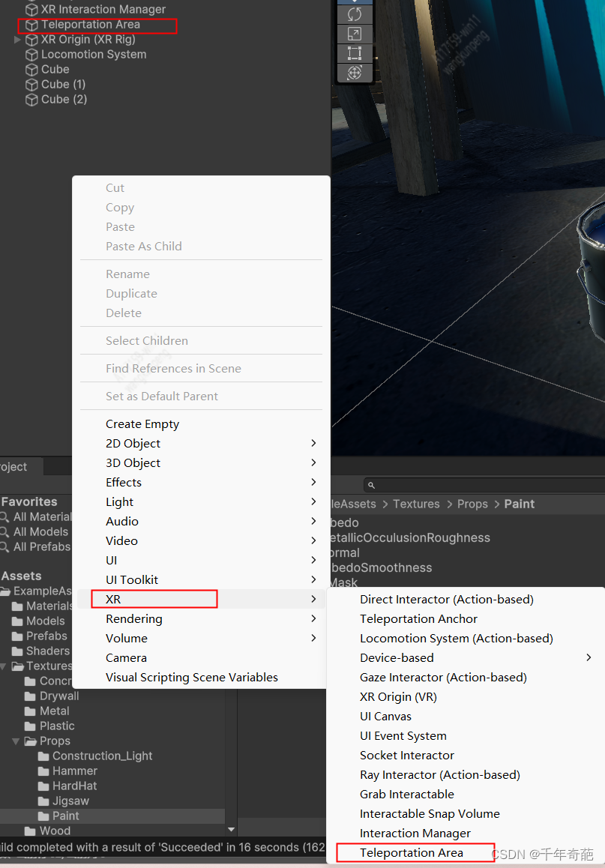Viewport: 605px width, 868px height.
Task: Click Textures in the breadcrumb path
Action: (416, 504)
